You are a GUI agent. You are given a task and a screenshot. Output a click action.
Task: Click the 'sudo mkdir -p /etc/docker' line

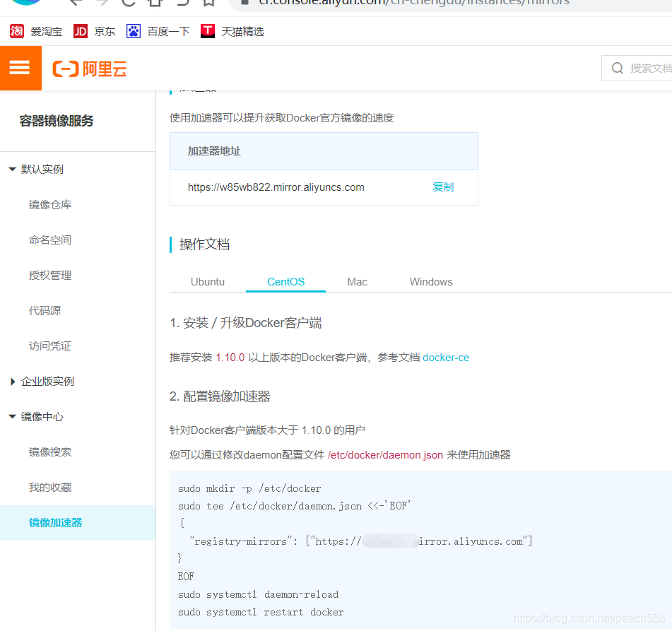coord(249,489)
